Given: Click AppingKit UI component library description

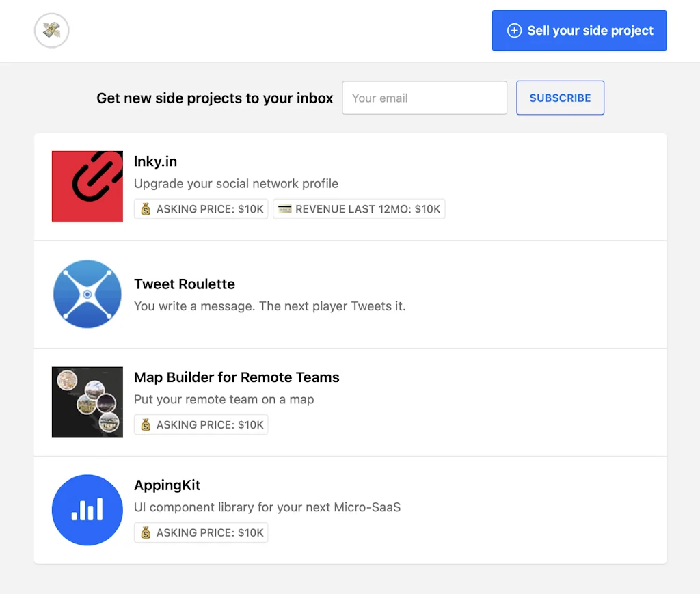Looking at the screenshot, I should (267, 507).
